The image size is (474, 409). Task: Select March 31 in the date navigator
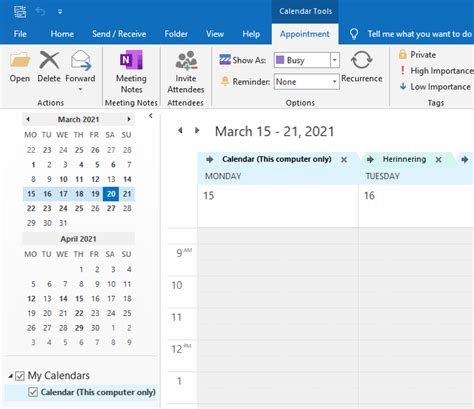[x=63, y=223]
